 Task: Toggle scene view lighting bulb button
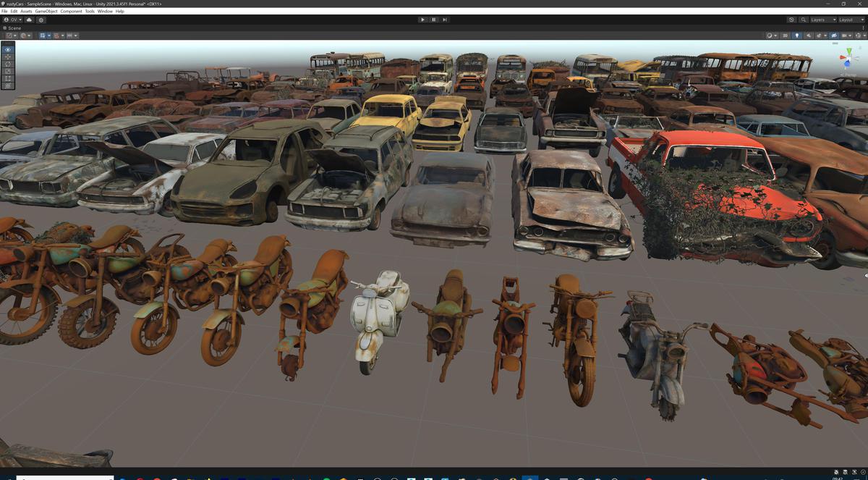[797, 35]
